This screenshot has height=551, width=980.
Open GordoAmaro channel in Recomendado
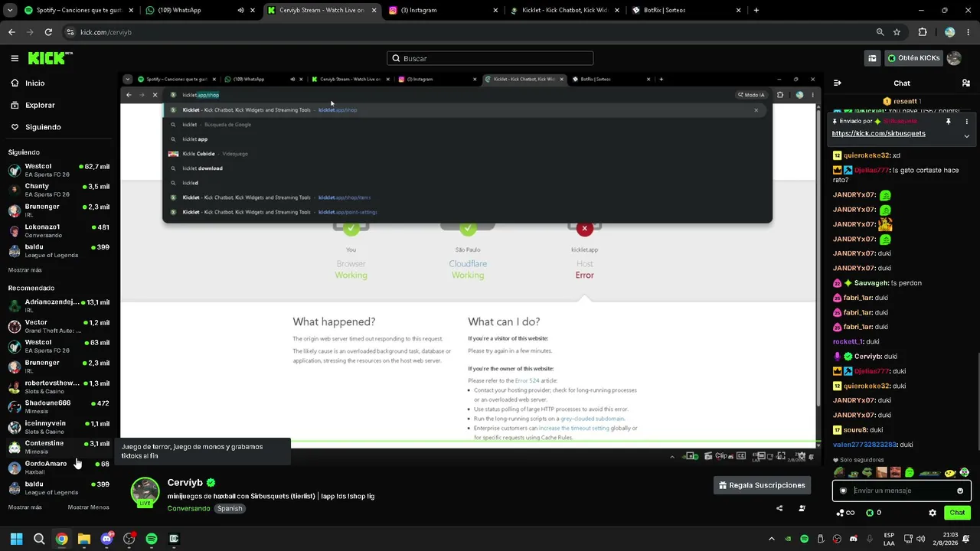click(58, 467)
